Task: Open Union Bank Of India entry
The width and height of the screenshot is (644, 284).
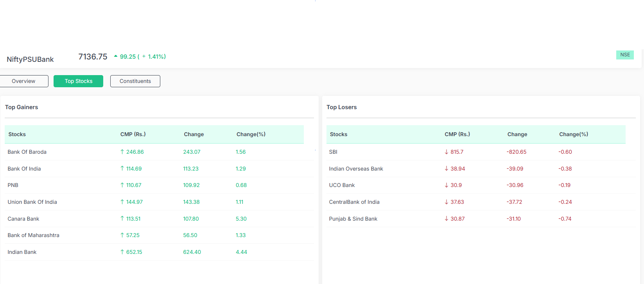Action: 32,202
